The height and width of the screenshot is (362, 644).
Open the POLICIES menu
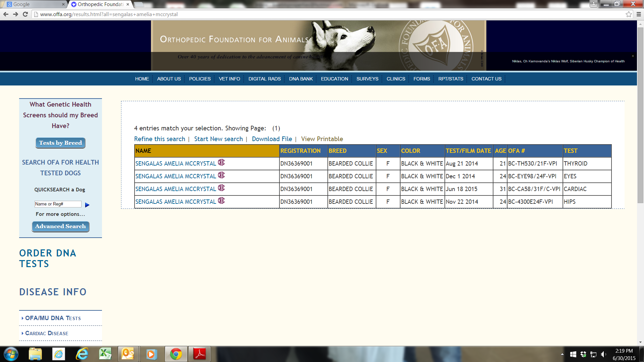tap(200, 79)
